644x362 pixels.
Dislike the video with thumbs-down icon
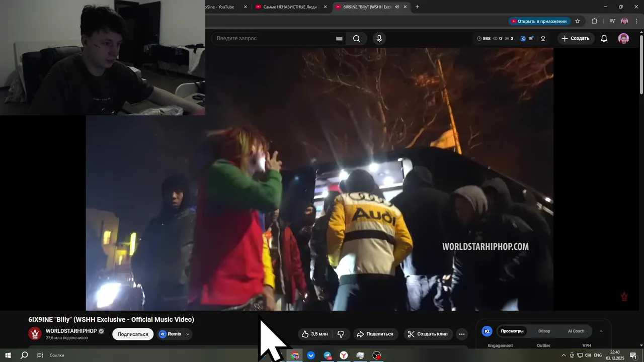[x=341, y=334]
